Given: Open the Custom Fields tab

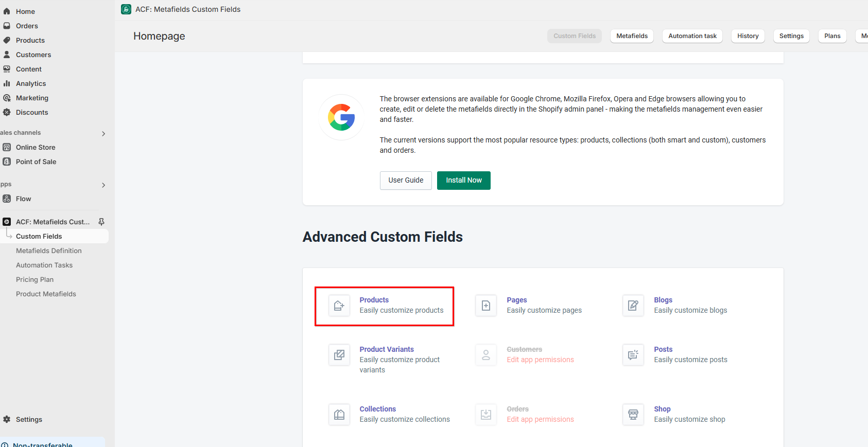Looking at the screenshot, I should (x=575, y=36).
